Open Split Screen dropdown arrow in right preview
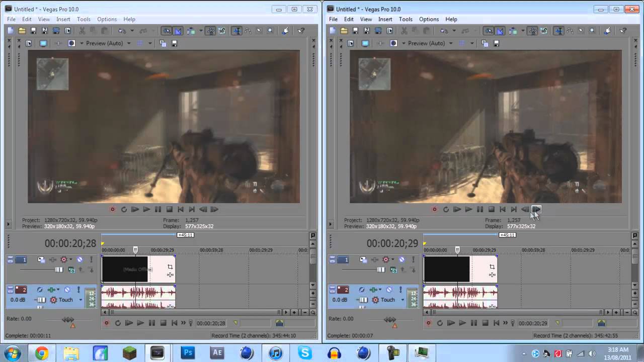Viewport: 644px width, 362px height. coord(404,43)
